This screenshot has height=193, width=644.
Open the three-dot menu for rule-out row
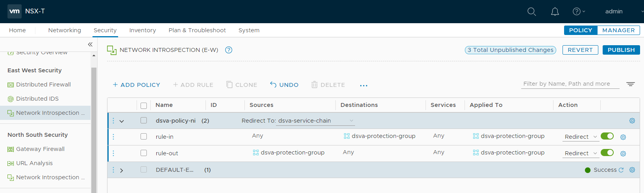tap(113, 153)
